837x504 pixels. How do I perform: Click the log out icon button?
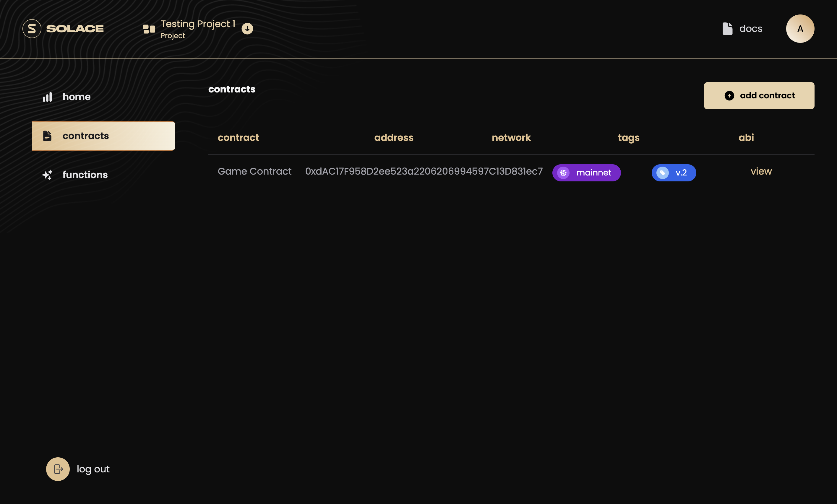pyautogui.click(x=58, y=469)
